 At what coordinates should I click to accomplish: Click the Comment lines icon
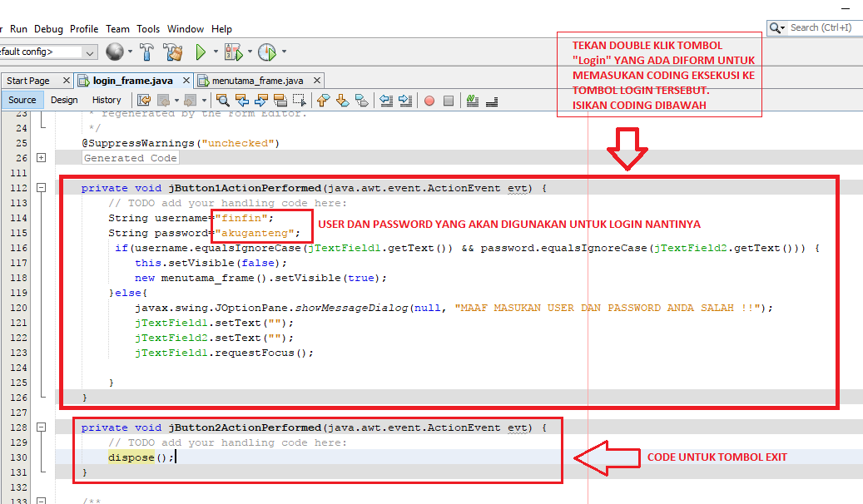pos(472,100)
